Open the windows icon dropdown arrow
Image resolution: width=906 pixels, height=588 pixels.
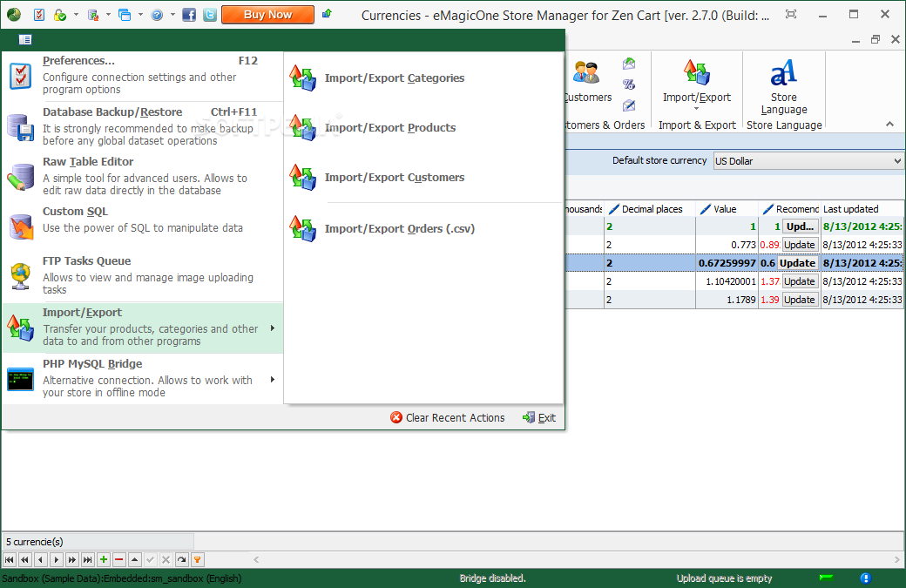tap(140, 15)
